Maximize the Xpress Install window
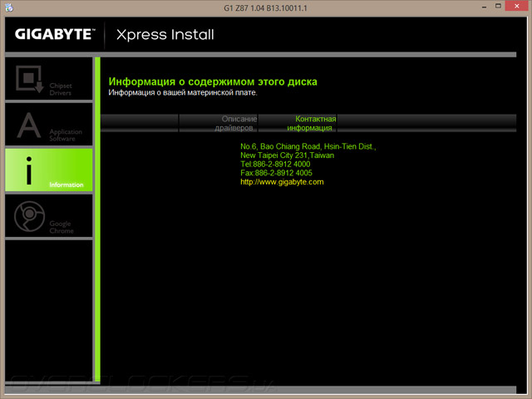Image resolution: width=532 pixels, height=399 pixels. [498, 6]
